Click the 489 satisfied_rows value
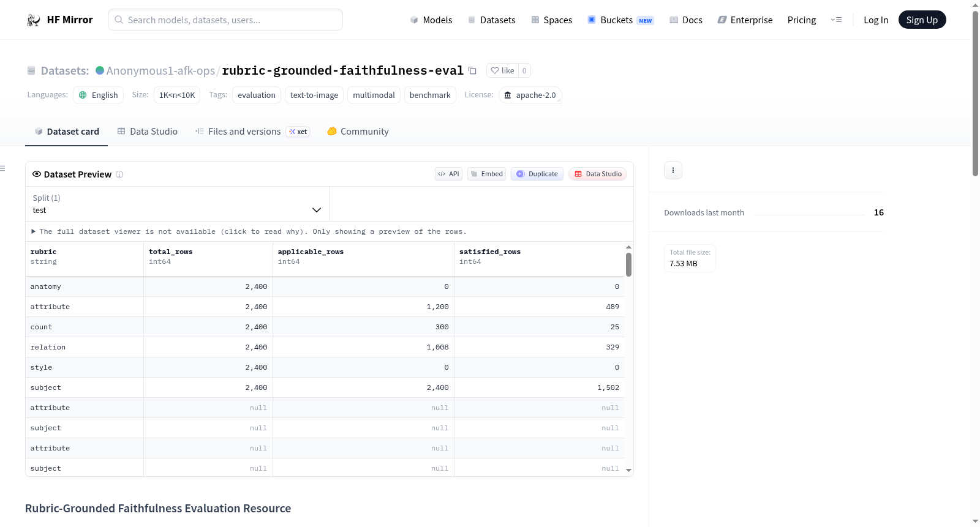The width and height of the screenshot is (980, 527). click(612, 307)
